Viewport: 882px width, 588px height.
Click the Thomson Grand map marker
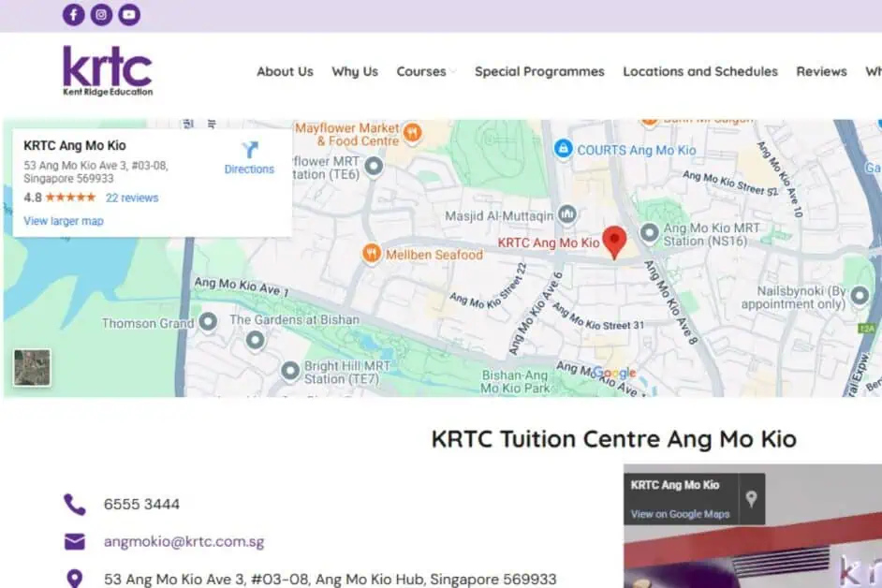coord(208,322)
